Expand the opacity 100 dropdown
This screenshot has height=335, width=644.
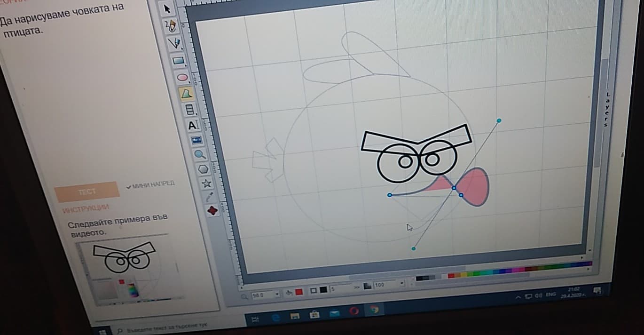[x=401, y=284]
